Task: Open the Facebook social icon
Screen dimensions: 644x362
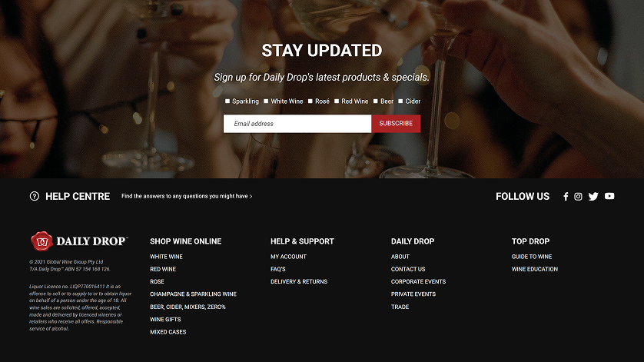Action: point(566,197)
